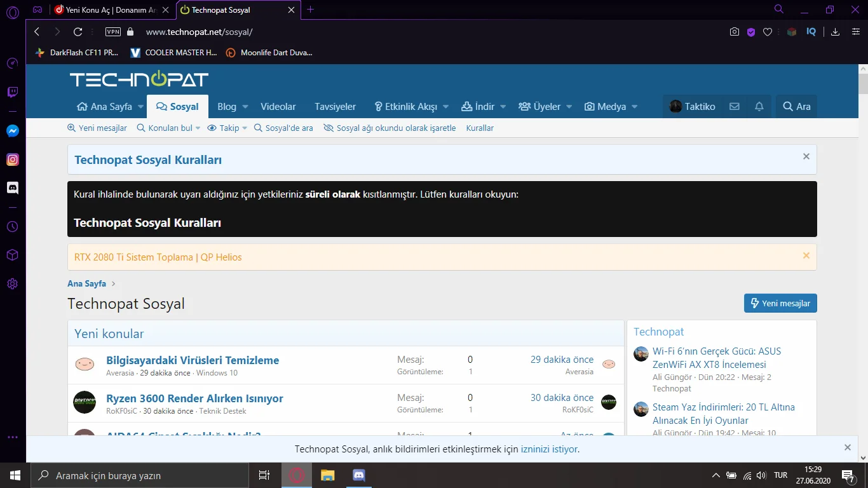Expand the İndir dropdown arrow
This screenshot has width=868, height=488.
[x=503, y=107]
